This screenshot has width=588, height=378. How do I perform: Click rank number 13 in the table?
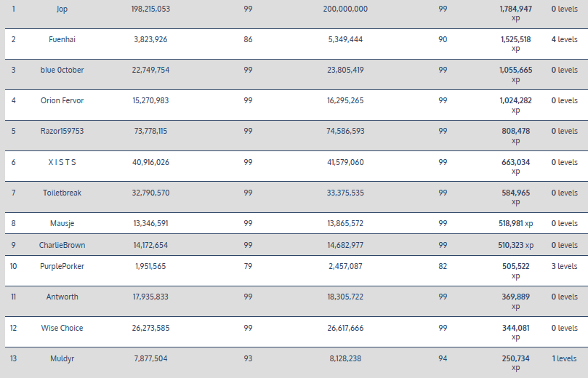[13, 358]
